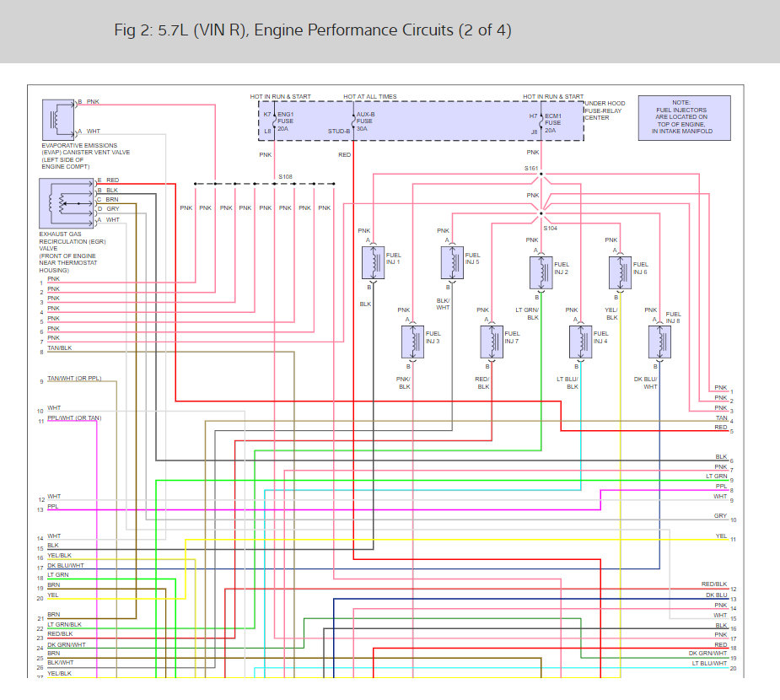Click the 'TAN/WHT (OR PPL)' wire label
The image size is (780, 700).
(x=74, y=378)
